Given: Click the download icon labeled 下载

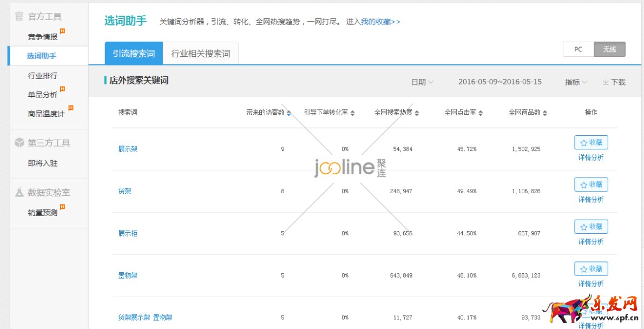Looking at the screenshot, I should pyautogui.click(x=606, y=82).
